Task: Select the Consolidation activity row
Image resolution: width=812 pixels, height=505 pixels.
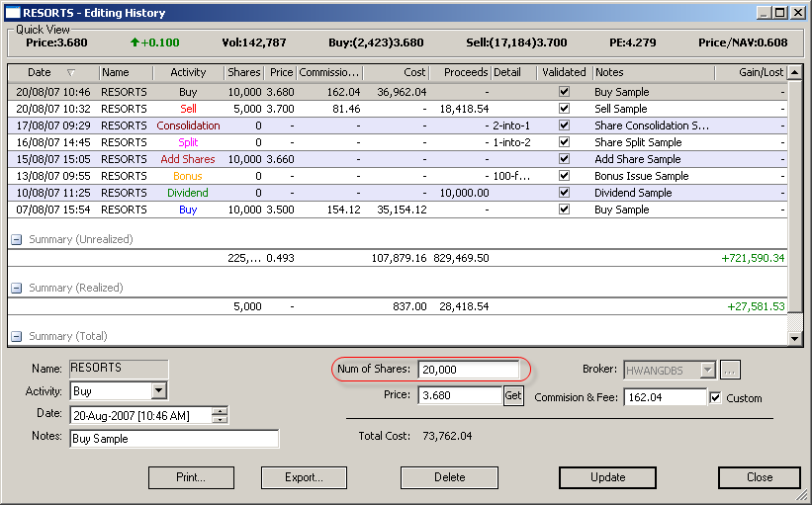Action: (398, 126)
